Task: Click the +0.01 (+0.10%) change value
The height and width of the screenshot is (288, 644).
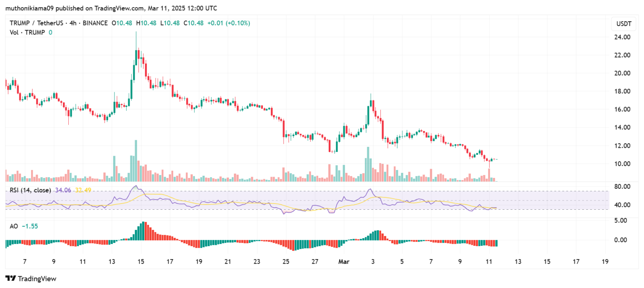Action: tap(230, 23)
